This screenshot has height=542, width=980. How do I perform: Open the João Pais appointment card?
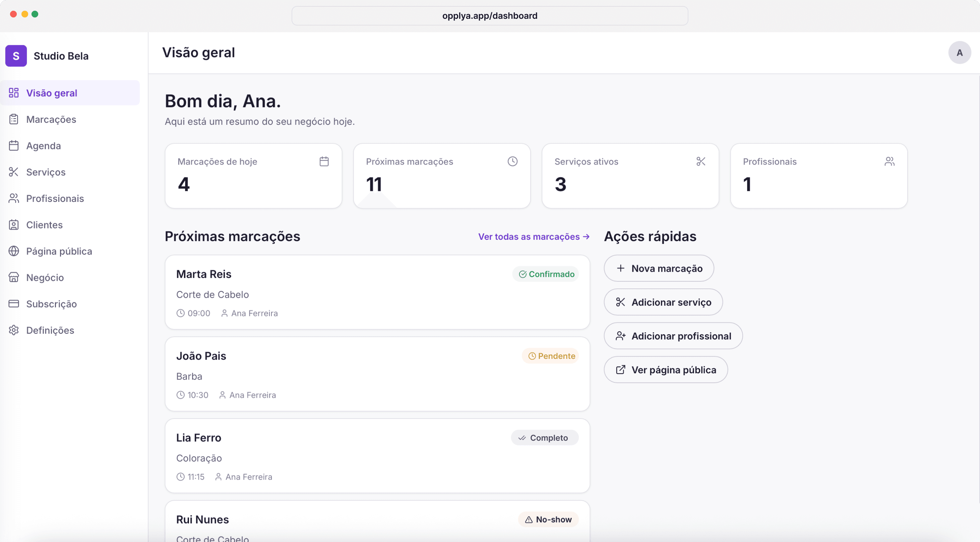click(x=377, y=374)
